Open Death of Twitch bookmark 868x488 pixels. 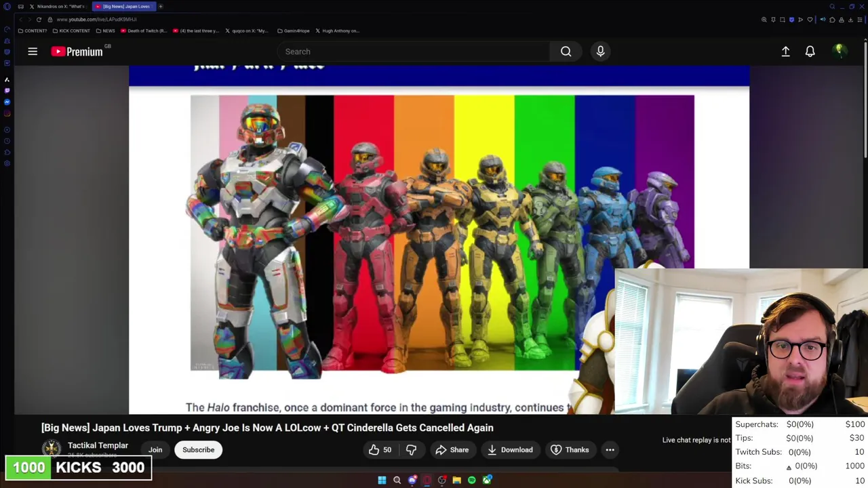(144, 30)
